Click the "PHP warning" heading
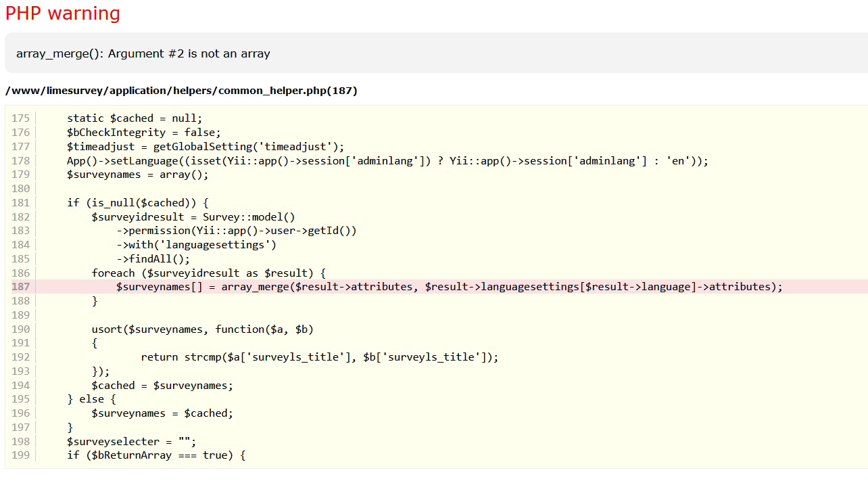 click(x=63, y=14)
